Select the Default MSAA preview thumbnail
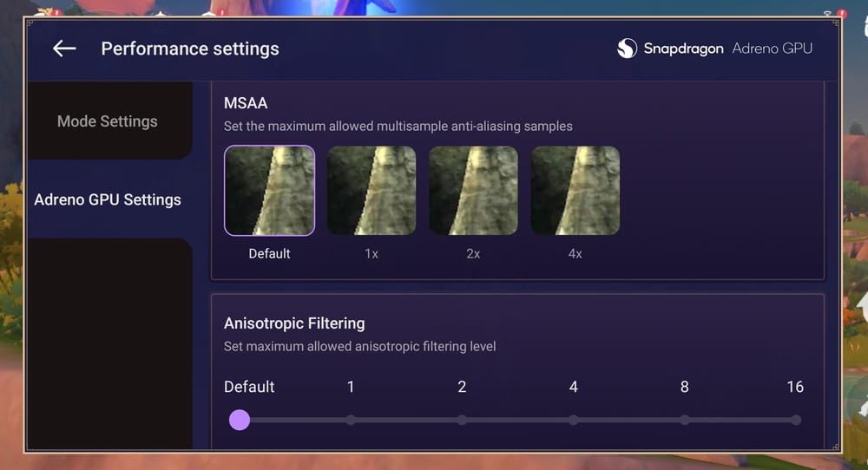Image resolution: width=868 pixels, height=470 pixels. click(269, 191)
